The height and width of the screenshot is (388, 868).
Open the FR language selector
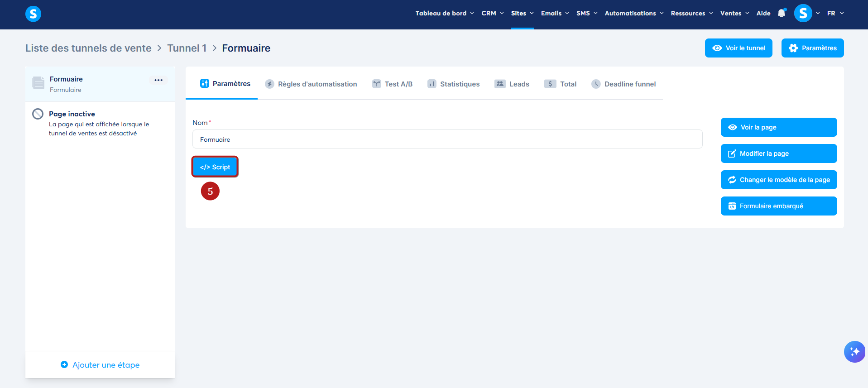click(835, 13)
